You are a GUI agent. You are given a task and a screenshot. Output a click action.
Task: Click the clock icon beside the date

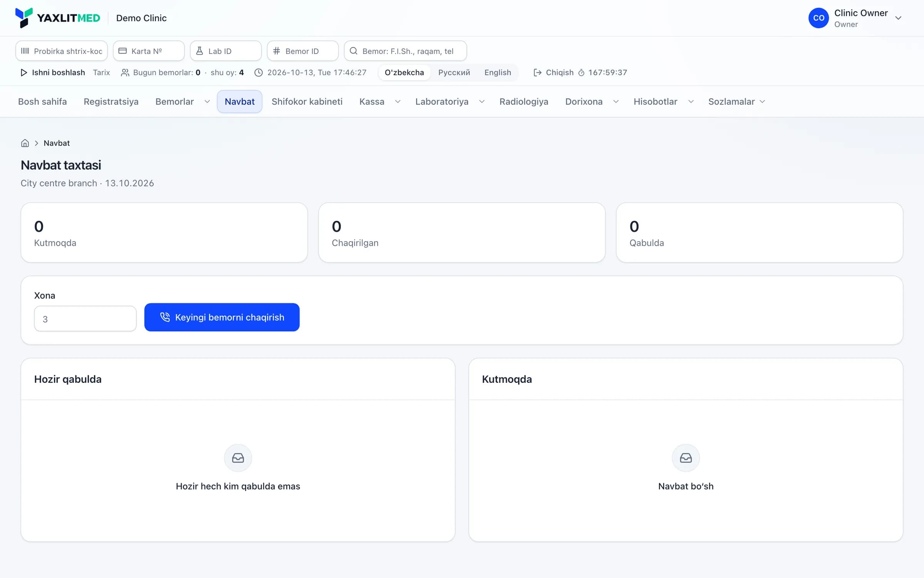[x=259, y=72]
